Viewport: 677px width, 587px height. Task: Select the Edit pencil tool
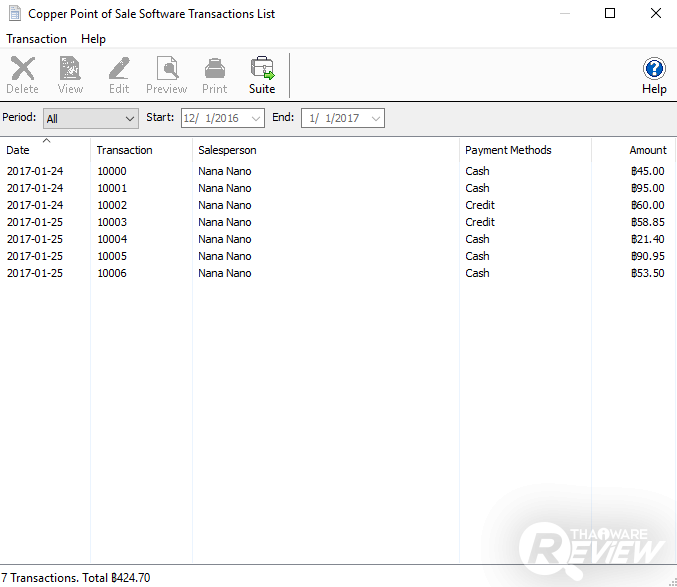pyautogui.click(x=119, y=75)
